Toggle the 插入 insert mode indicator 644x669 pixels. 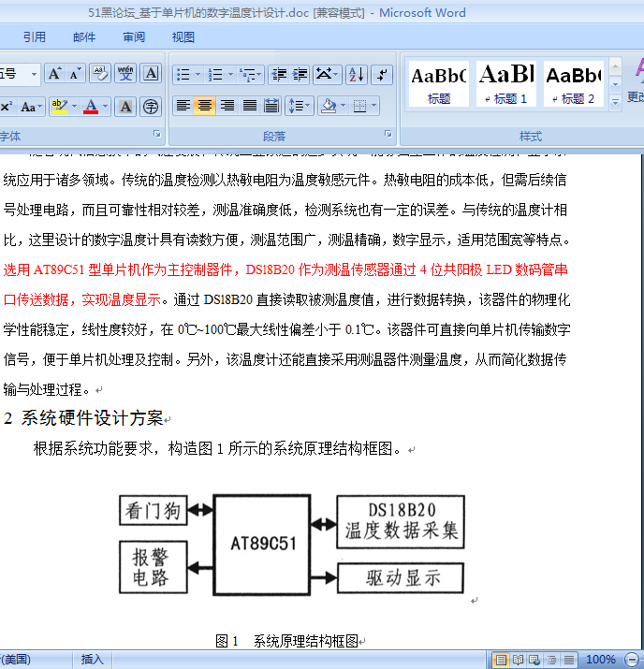(x=92, y=660)
